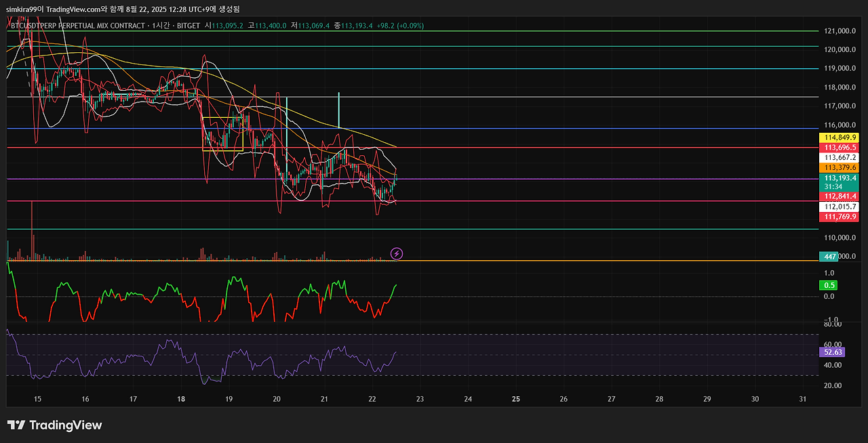
Task: Click the BTCUSDTPERP PERPETUAL MIX CONTRACT title
Action: pyautogui.click(x=78, y=26)
